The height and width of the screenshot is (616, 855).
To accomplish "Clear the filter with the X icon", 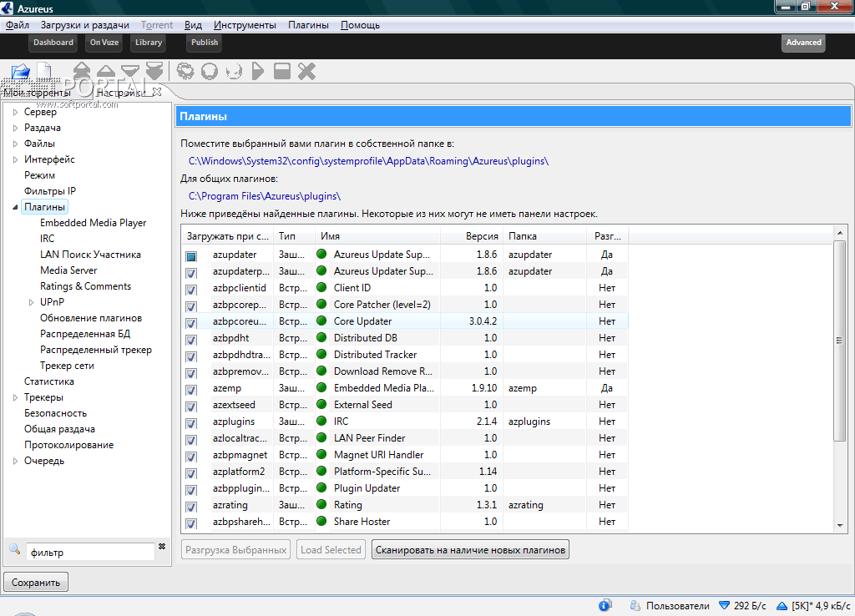I will [x=162, y=546].
